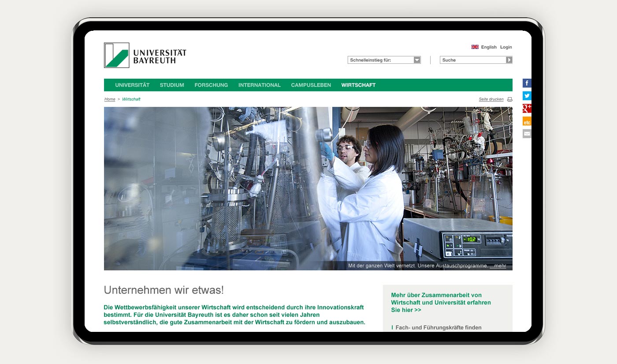617x364 pixels.
Task: Click the green paragraph beginning 'Die Wettbewerbsfähigkeit unserer Wirtschaft'
Action: (x=234, y=315)
